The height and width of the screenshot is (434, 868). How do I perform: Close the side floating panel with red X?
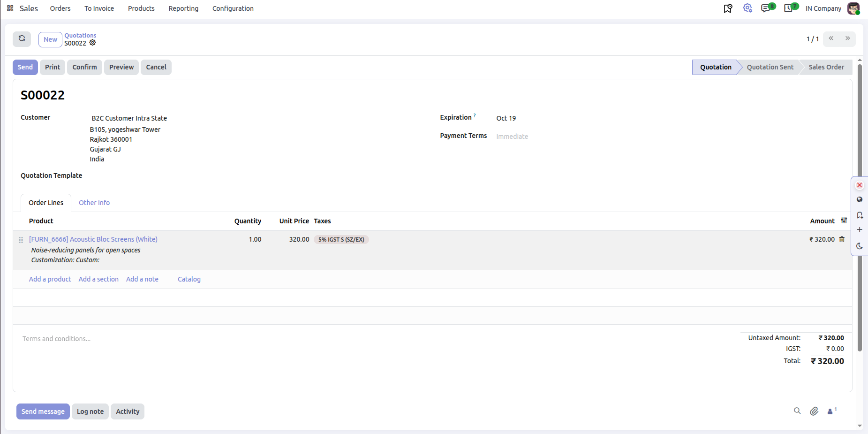click(860, 185)
